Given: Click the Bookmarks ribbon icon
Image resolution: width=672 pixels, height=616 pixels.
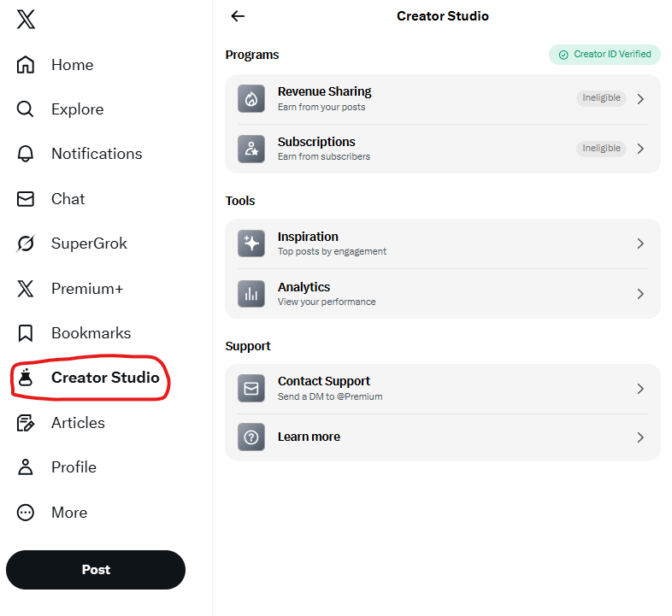Looking at the screenshot, I should tap(26, 333).
